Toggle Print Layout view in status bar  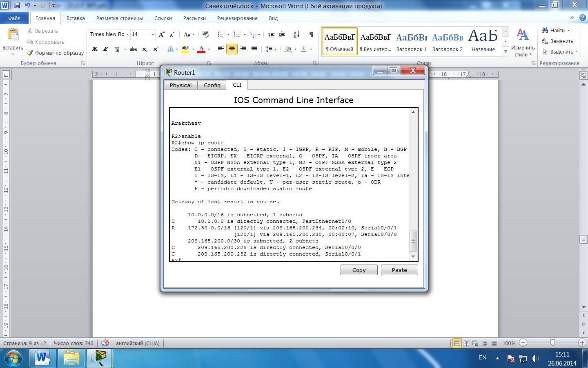(x=457, y=343)
